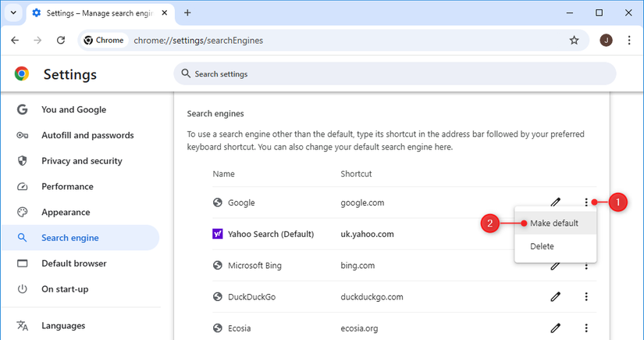The width and height of the screenshot is (644, 340).
Task: Open the Performance settings page
Action: click(x=67, y=187)
